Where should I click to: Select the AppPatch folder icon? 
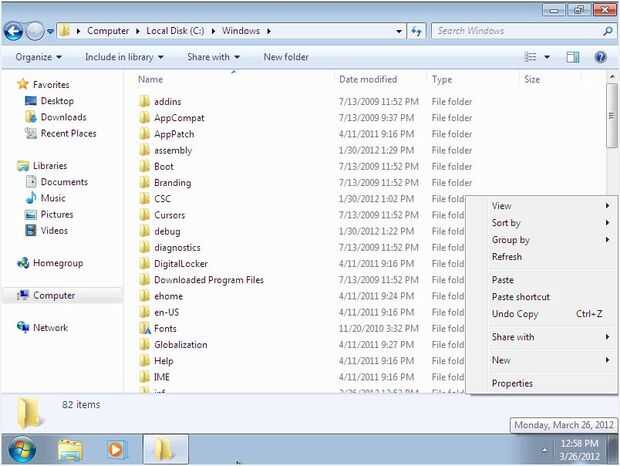point(144,134)
